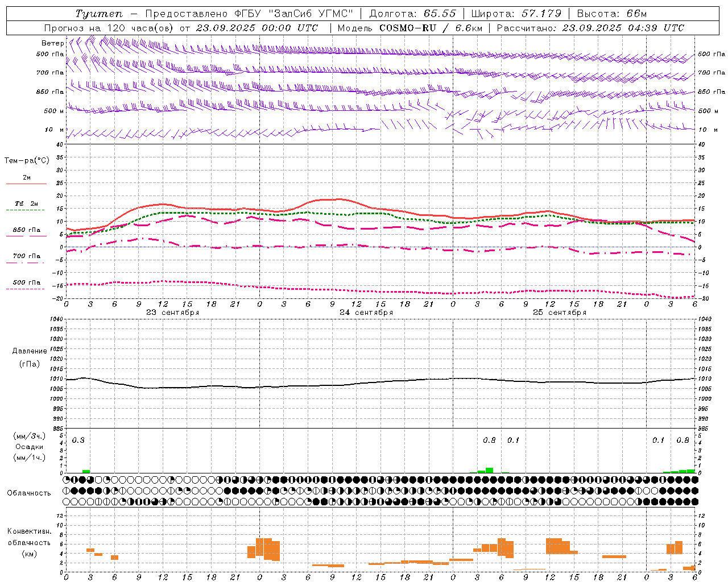
Task: Click the "(гПа)" unit under Давление
Action: pos(29,364)
